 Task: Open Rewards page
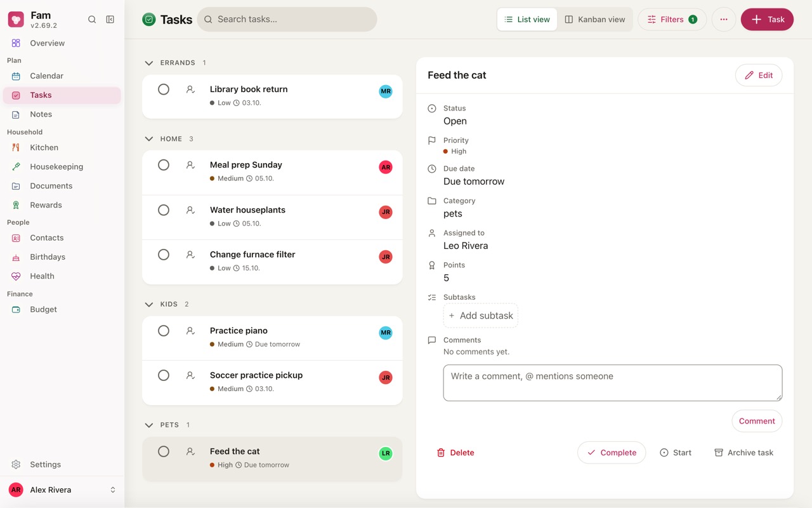point(62,205)
